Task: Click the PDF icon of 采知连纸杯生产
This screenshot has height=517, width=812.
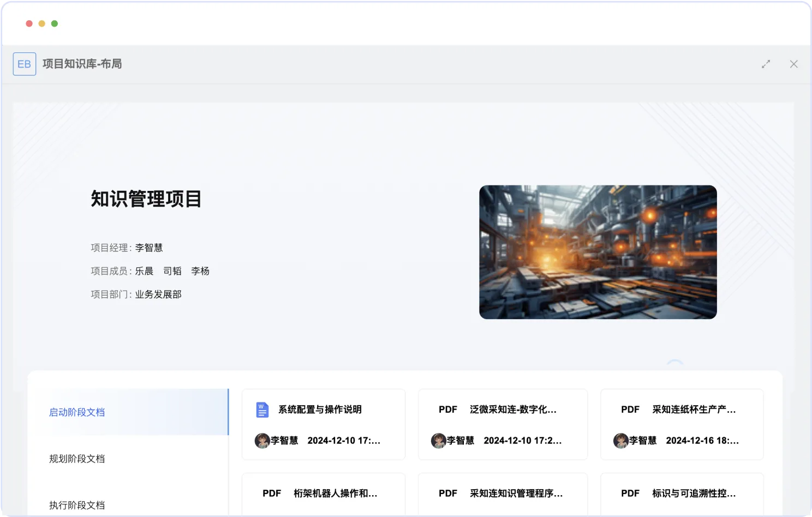Action: coord(630,410)
